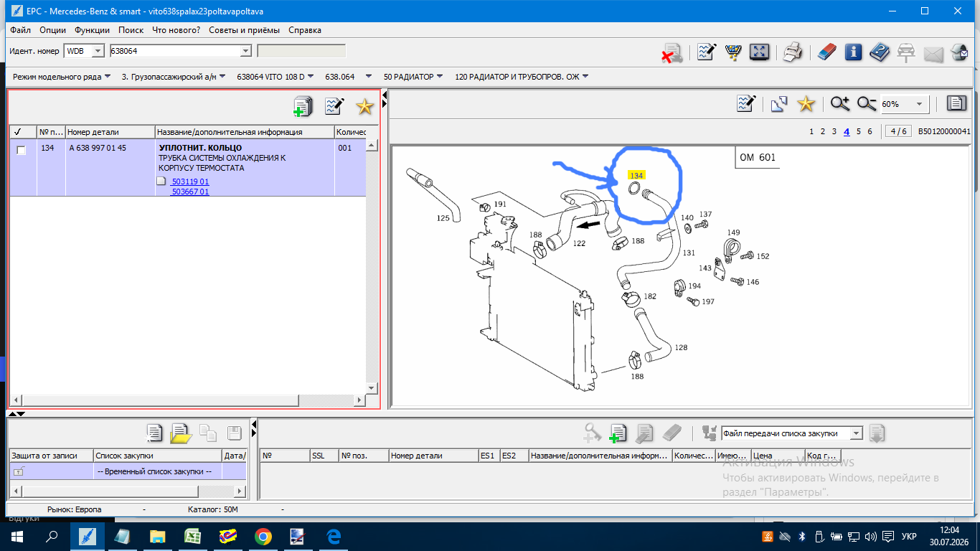Click the parts list vertical scrollbar down arrow
Image resolution: width=980 pixels, height=551 pixels.
click(x=372, y=388)
